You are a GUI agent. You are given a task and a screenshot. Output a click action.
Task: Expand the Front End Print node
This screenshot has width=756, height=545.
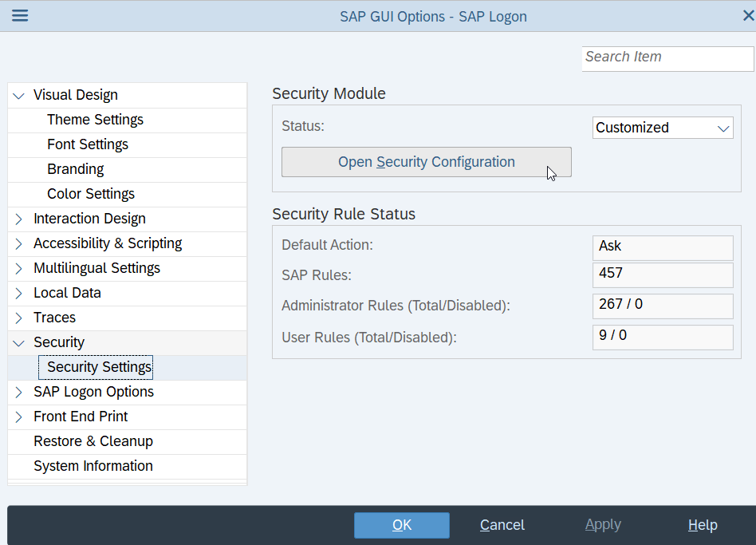(19, 417)
